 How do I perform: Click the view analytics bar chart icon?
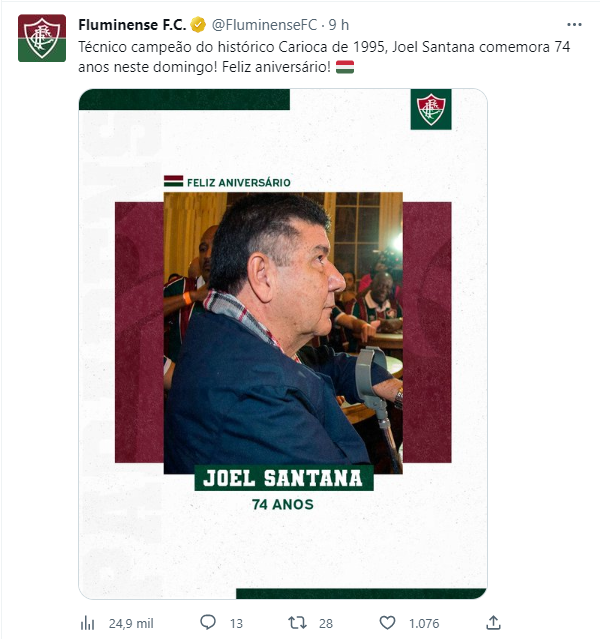coord(88,623)
